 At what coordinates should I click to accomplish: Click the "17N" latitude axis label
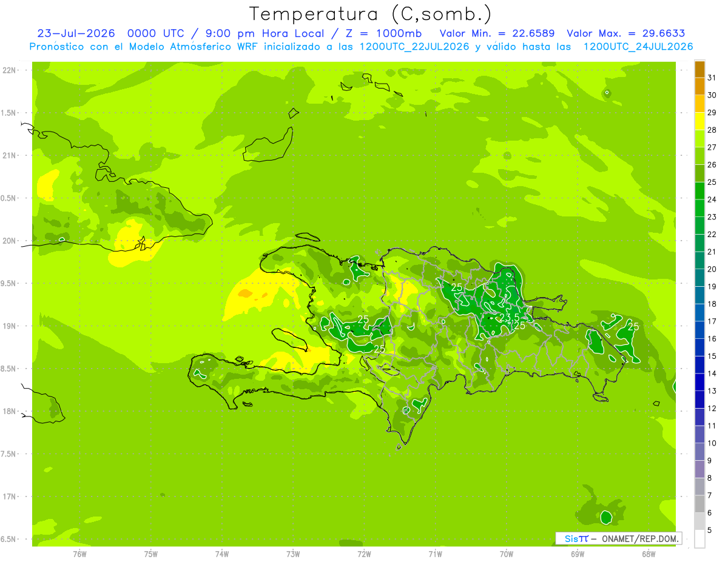pos(10,497)
